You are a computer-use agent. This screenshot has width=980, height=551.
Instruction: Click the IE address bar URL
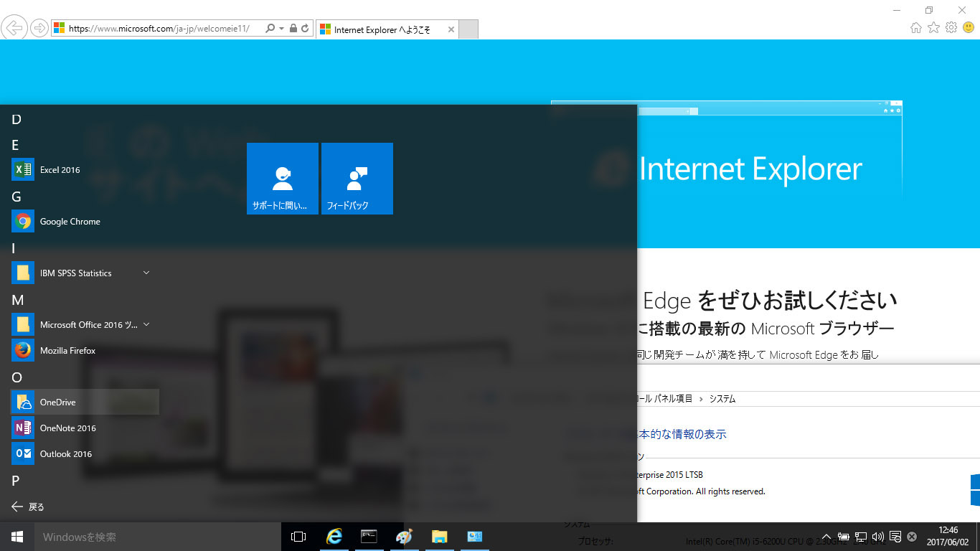coord(158,29)
